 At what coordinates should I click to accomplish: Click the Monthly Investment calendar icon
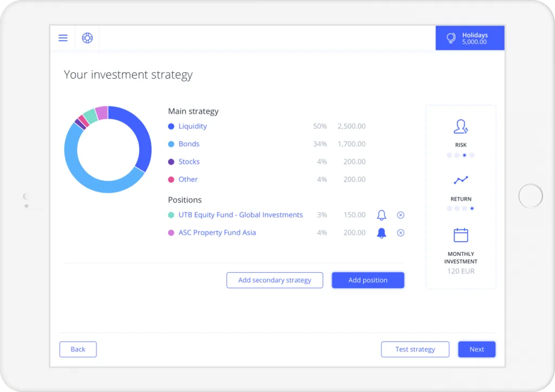click(461, 235)
